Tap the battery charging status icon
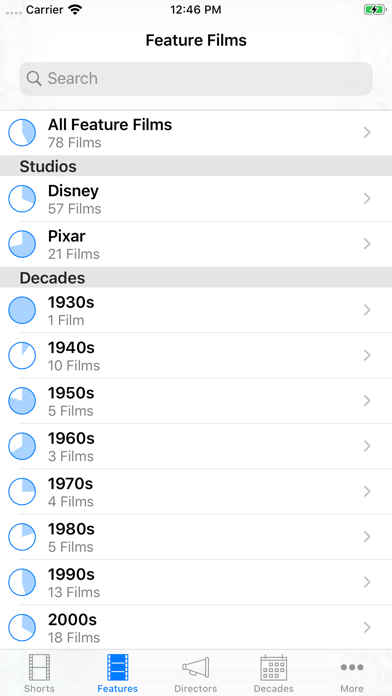Viewport: 392px width, 696px height. (375, 10)
